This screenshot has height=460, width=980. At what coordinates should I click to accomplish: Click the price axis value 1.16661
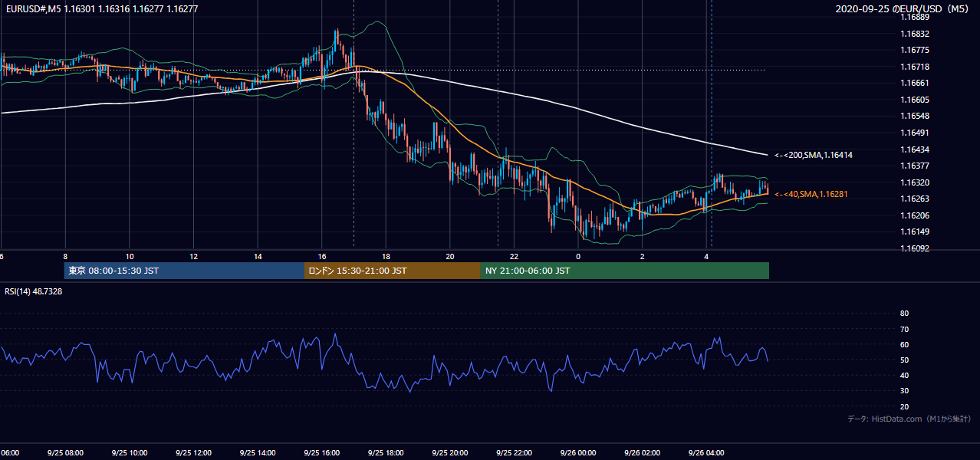point(914,83)
